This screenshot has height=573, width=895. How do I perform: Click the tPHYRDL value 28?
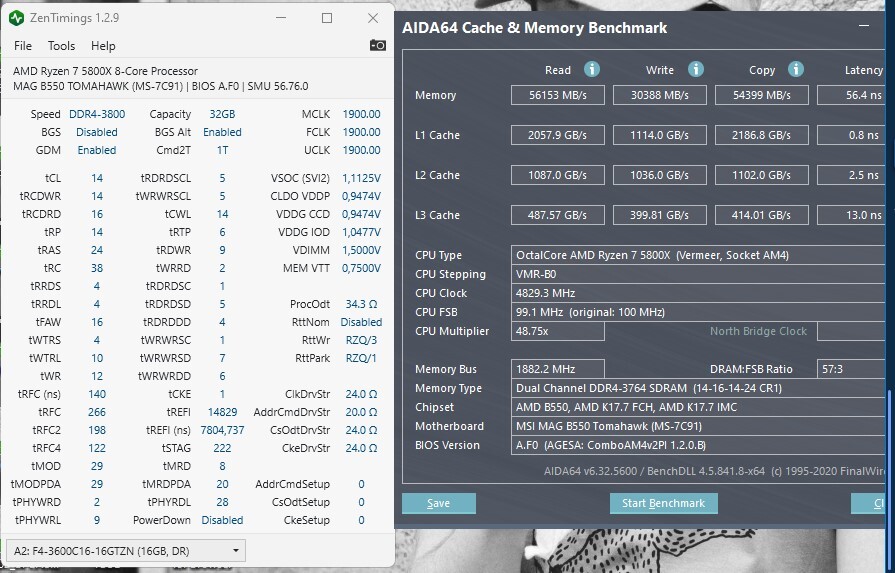pyautogui.click(x=222, y=502)
